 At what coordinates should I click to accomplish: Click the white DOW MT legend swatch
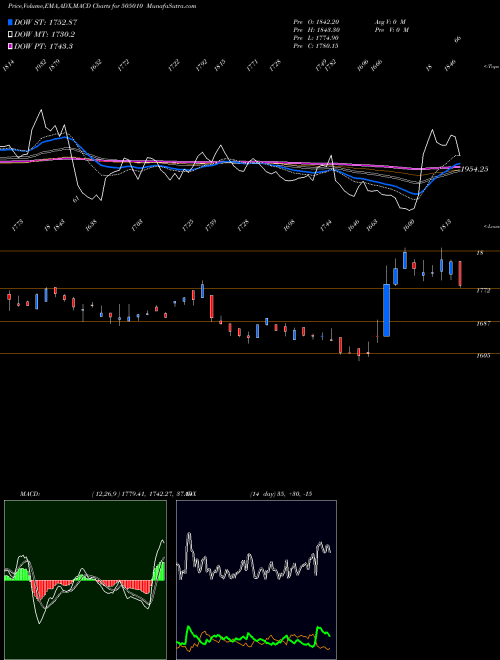coord(10,35)
